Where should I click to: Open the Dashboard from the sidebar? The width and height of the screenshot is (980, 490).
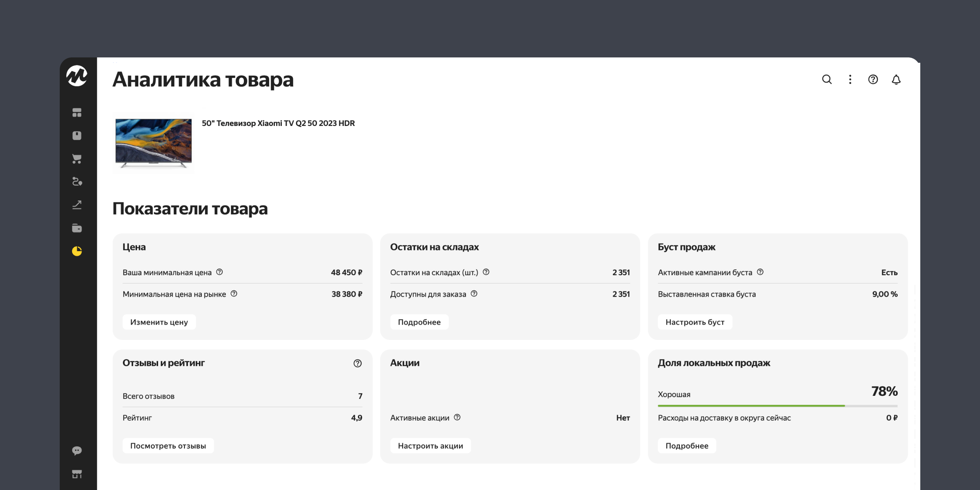point(77,112)
